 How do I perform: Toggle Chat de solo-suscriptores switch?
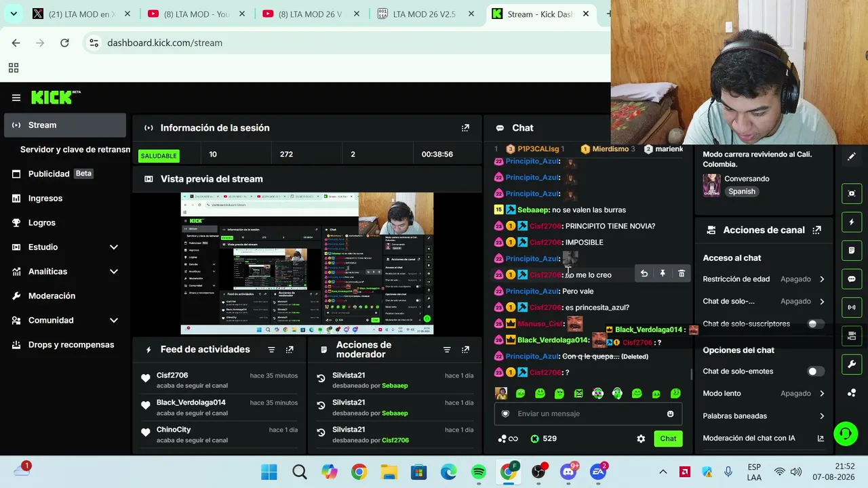(x=816, y=324)
